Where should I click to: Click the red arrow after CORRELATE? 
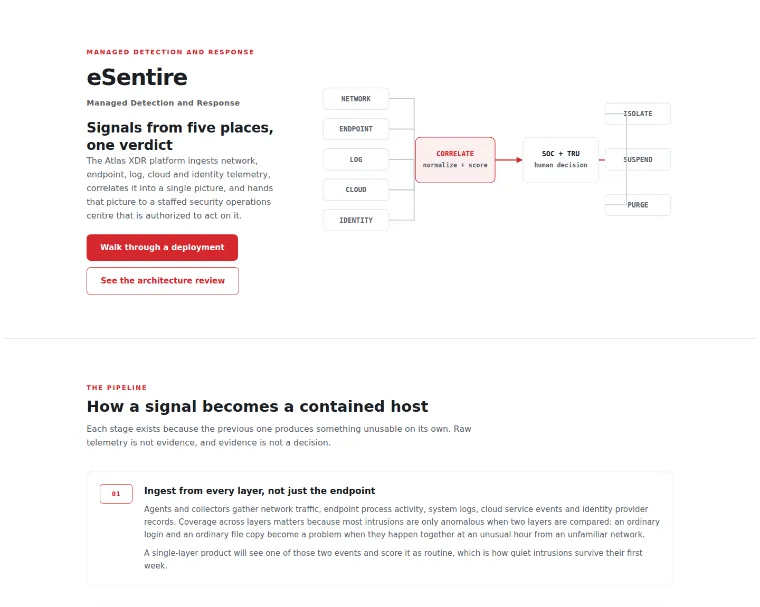coord(509,160)
